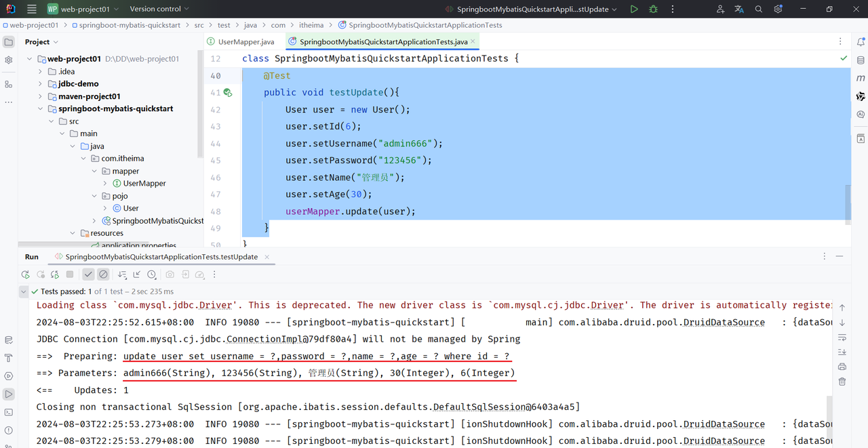
Task: Switch to the UserMapper.java tab
Action: (246, 42)
